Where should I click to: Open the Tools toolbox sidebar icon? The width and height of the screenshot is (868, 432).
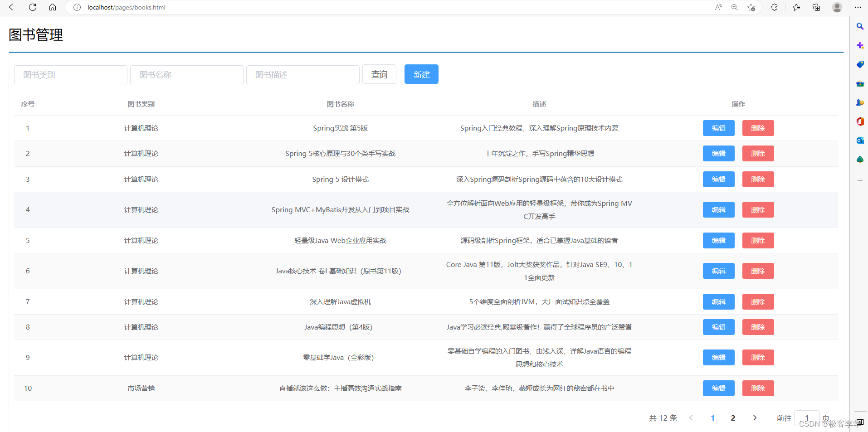click(860, 83)
